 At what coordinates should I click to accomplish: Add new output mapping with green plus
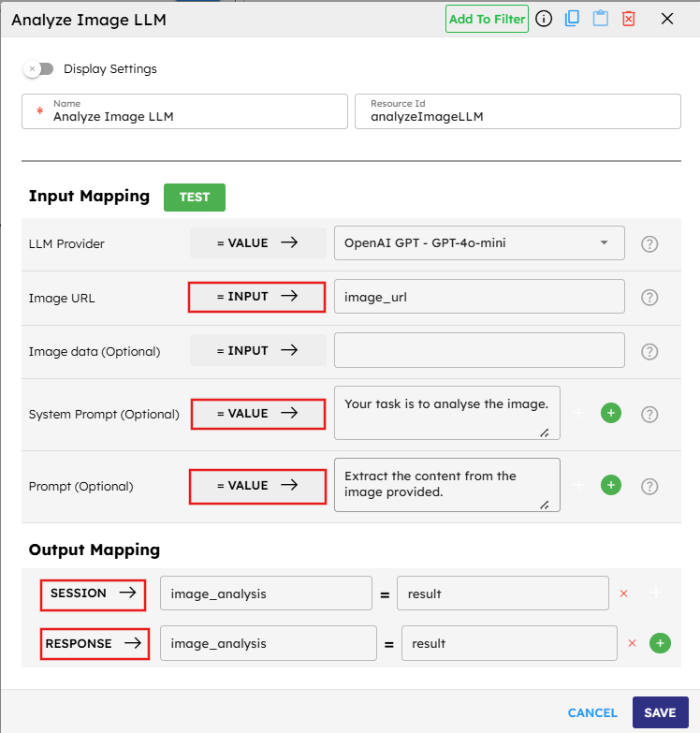660,643
